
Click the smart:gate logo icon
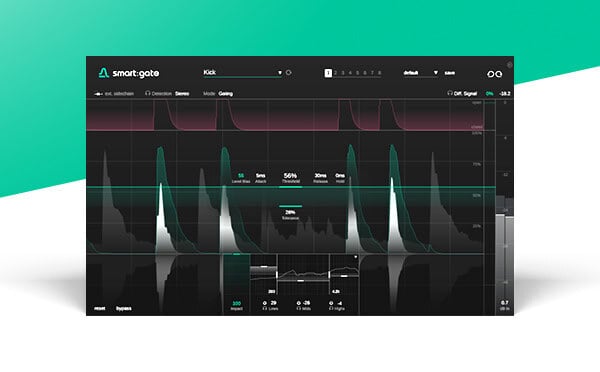click(x=104, y=73)
